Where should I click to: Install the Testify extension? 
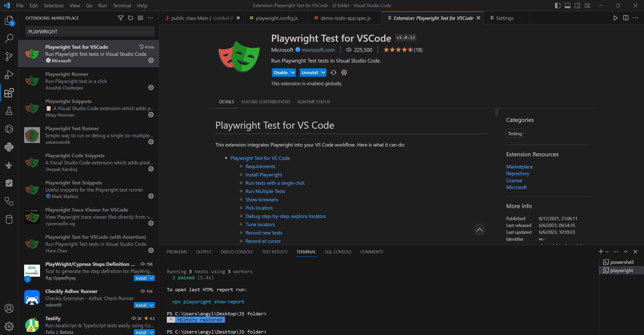pyautogui.click(x=141, y=332)
